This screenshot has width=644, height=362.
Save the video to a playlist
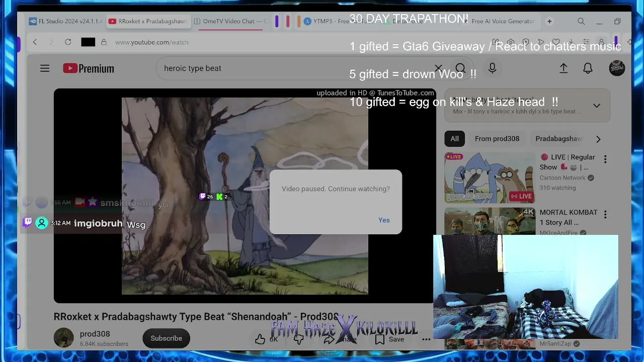point(389,339)
